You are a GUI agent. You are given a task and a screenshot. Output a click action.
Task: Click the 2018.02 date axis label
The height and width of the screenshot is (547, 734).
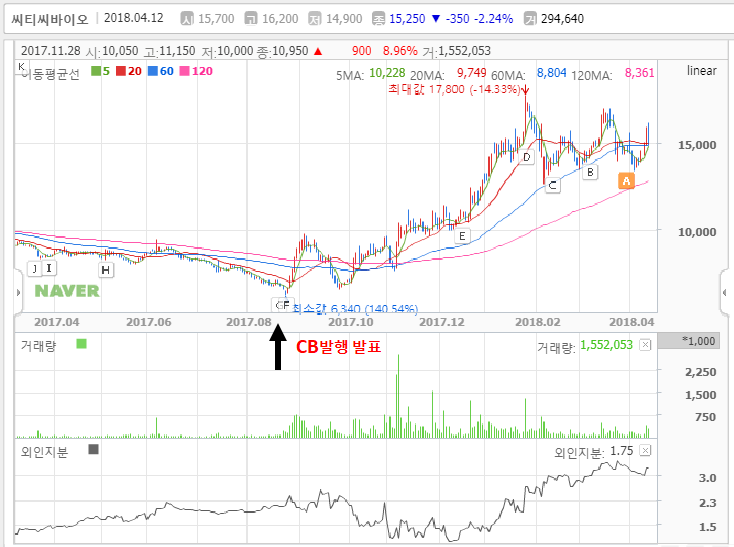pos(537,322)
